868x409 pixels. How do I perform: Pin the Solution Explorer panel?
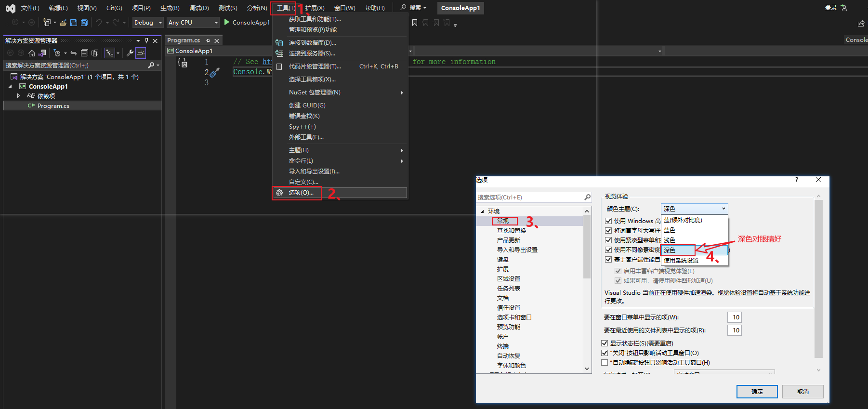click(x=147, y=40)
